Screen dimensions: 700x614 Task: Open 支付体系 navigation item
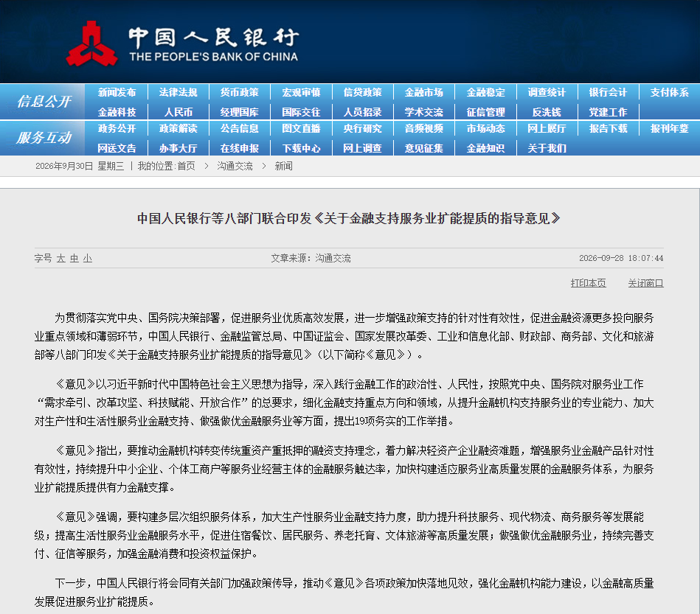669,92
